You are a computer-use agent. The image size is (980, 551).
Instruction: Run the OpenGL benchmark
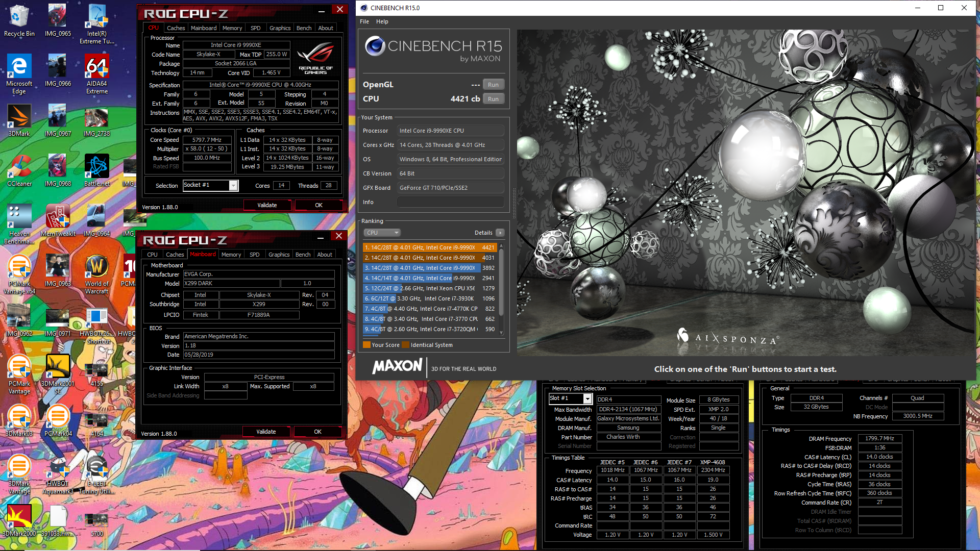[x=493, y=85]
